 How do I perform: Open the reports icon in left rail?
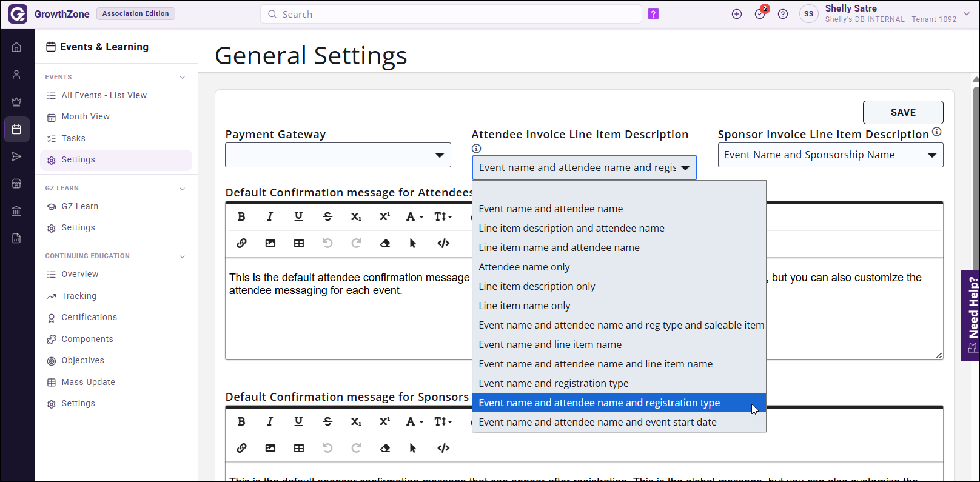tap(16, 238)
